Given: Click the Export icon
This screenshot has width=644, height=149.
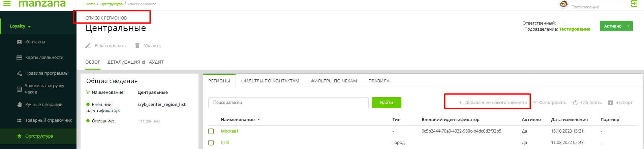Looking at the screenshot, I should tap(610, 103).
